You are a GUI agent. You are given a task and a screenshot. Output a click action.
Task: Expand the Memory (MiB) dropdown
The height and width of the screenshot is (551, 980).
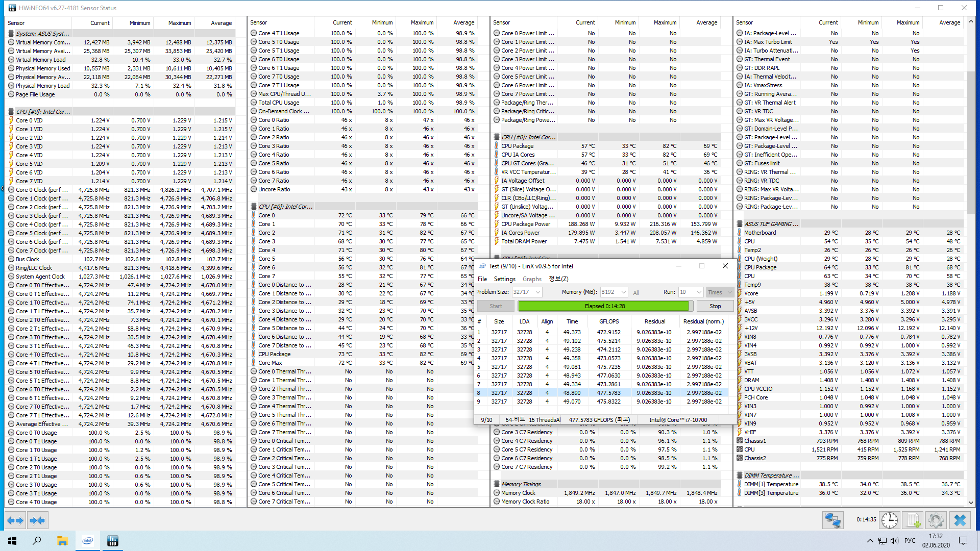point(623,292)
